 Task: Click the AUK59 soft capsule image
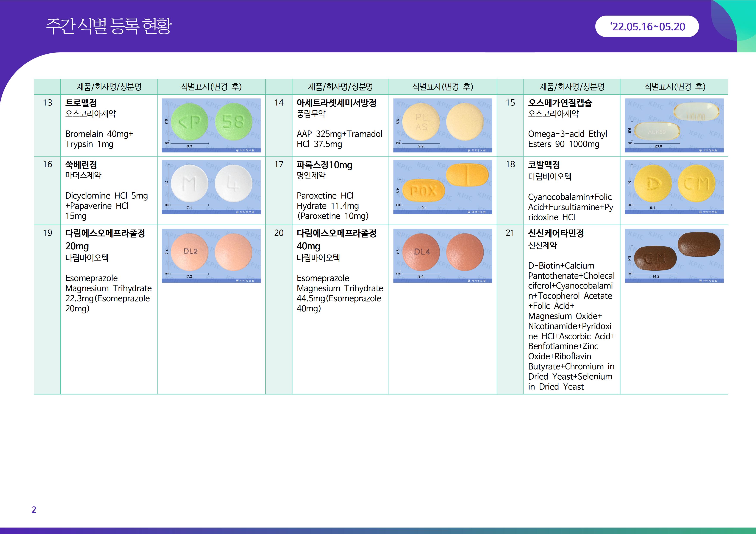point(674,125)
